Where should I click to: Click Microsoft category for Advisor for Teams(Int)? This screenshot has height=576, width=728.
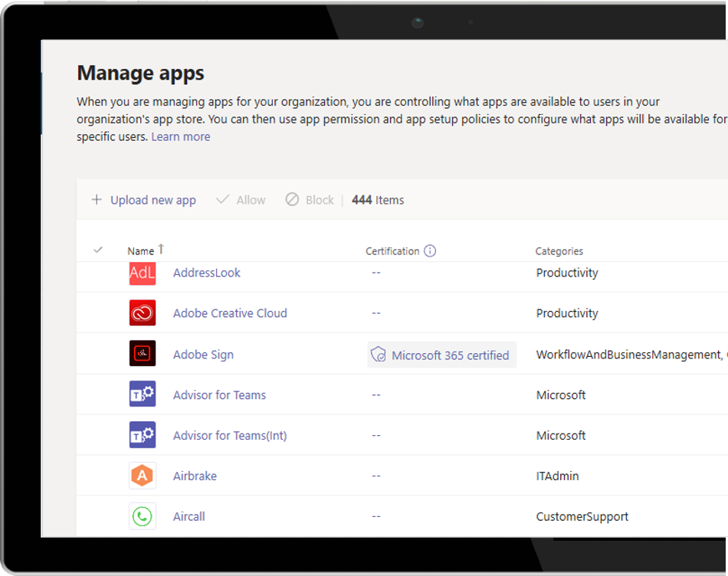coord(561,435)
